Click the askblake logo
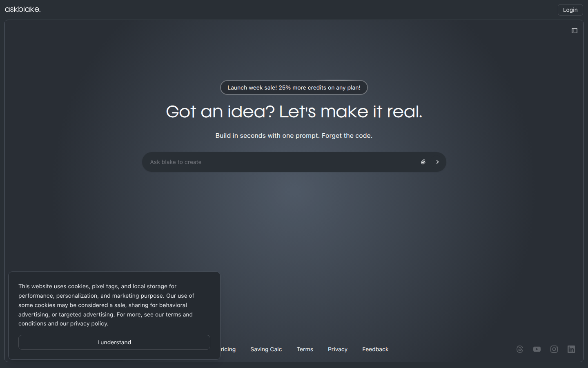Screen dimensions: 588x368 23,9
